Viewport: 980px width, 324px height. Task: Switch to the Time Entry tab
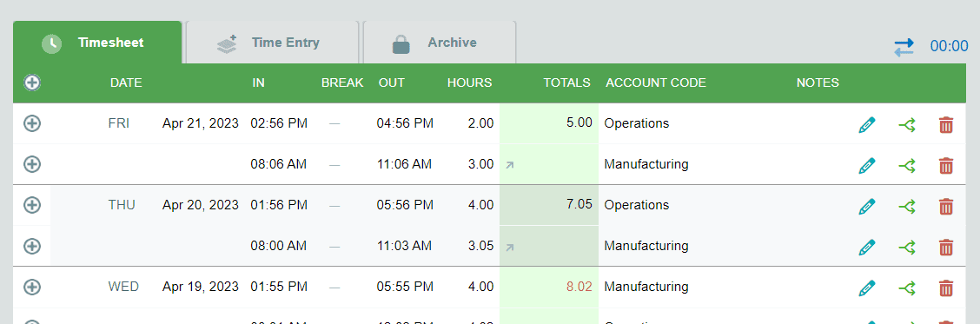(273, 43)
